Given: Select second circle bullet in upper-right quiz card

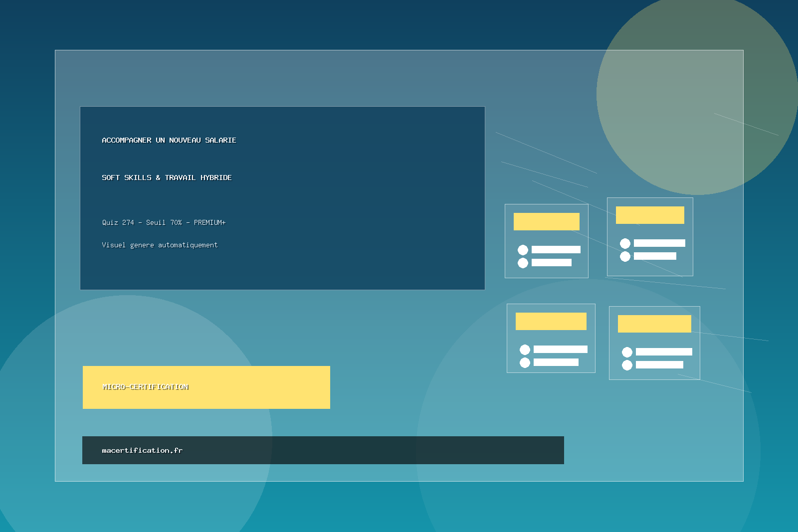Looking at the screenshot, I should tap(625, 256).
